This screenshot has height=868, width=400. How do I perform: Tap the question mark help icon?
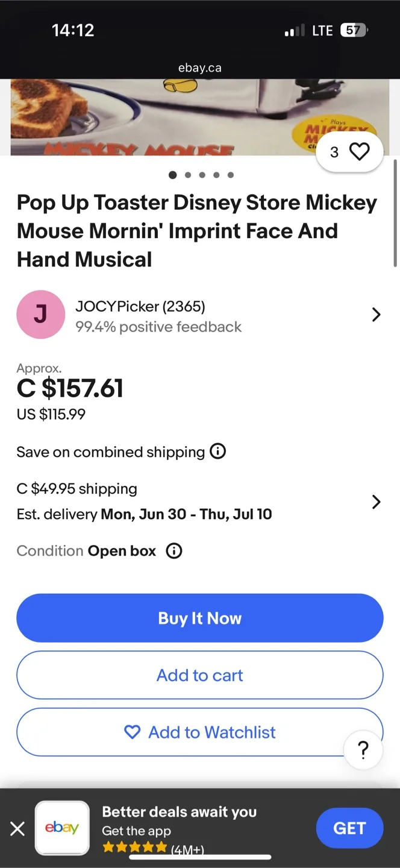tap(363, 750)
